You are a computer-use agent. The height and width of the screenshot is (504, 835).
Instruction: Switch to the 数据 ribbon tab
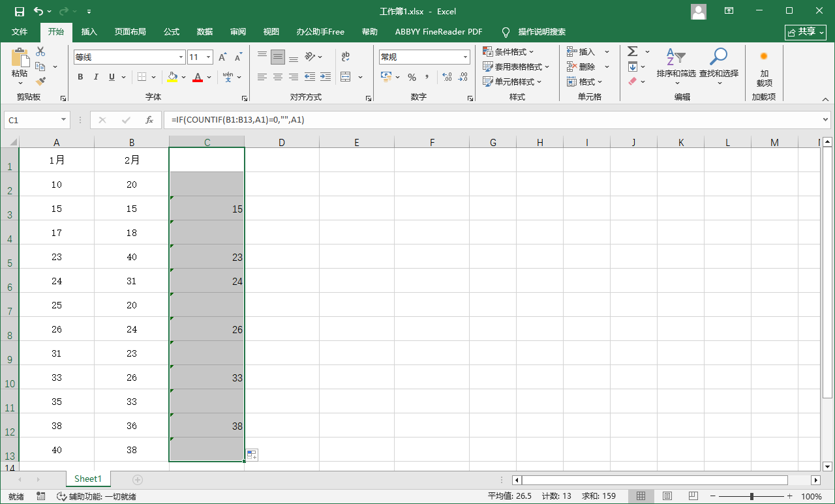point(205,32)
